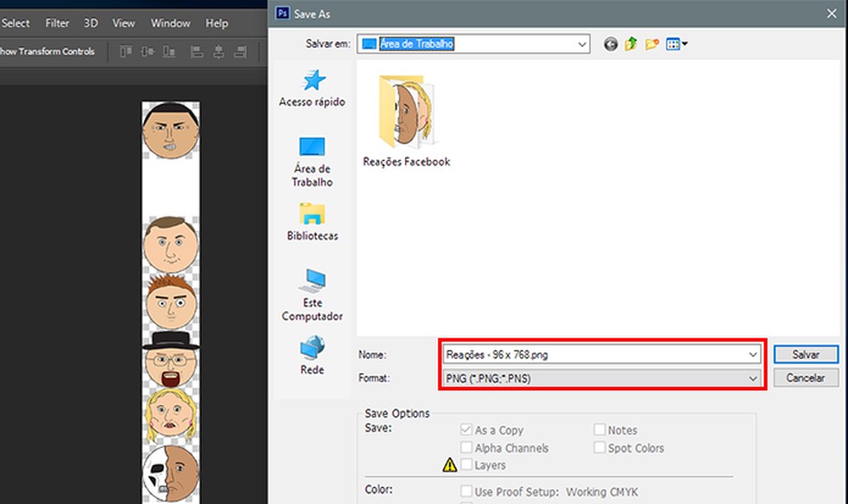Open the 3D menu
Viewport: 848px width, 504px height.
pyautogui.click(x=90, y=23)
